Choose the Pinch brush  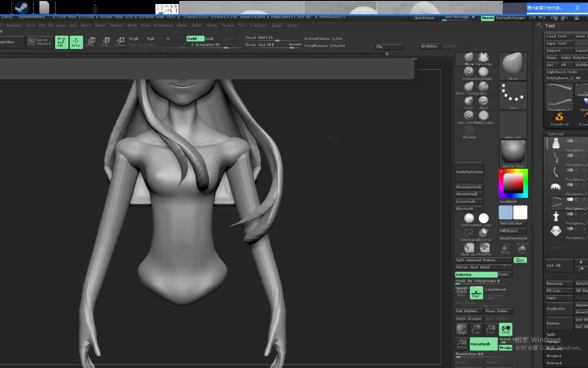click(484, 101)
